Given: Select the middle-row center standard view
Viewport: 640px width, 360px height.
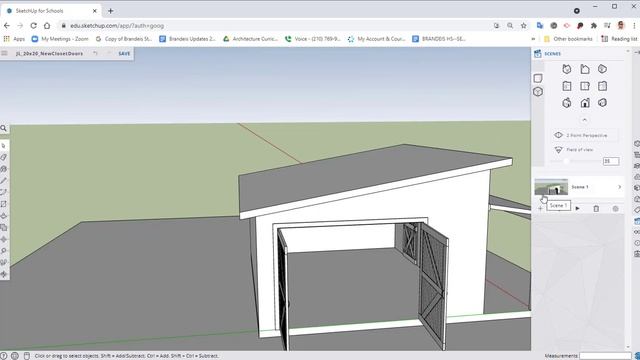Looking at the screenshot, I should (585, 86).
